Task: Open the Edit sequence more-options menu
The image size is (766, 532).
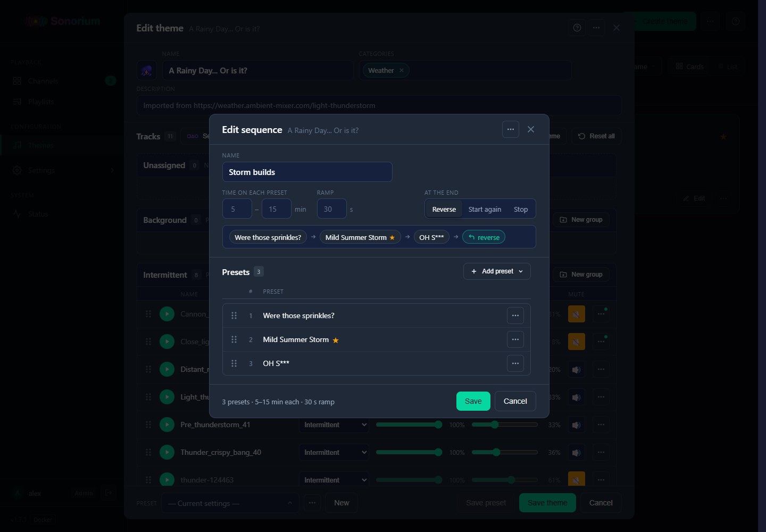Action: tap(511, 129)
